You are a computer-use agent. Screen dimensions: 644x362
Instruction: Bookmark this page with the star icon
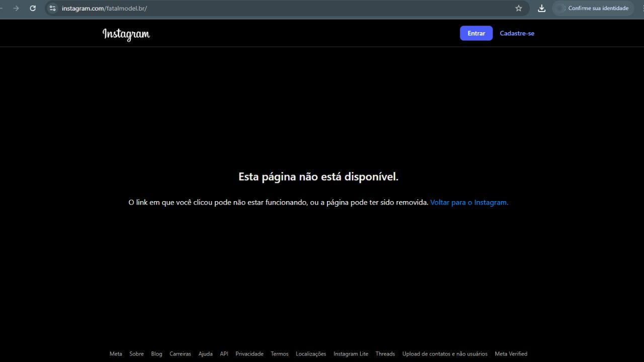point(519,8)
